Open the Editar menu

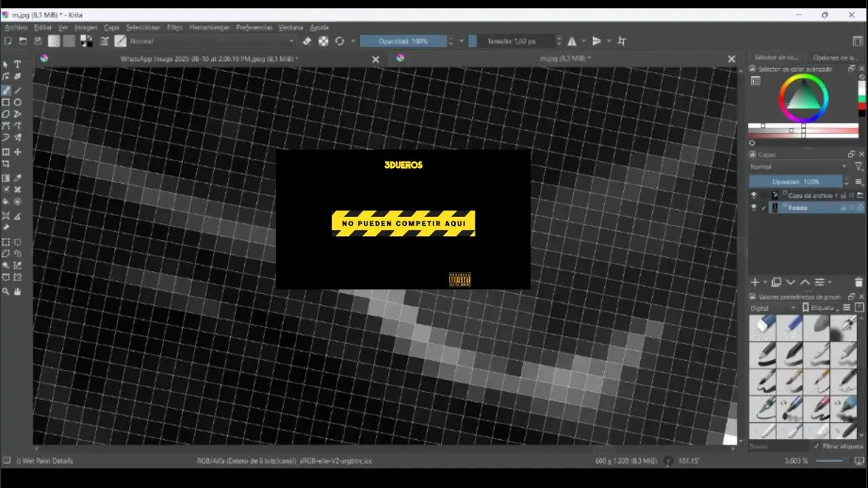(43, 27)
